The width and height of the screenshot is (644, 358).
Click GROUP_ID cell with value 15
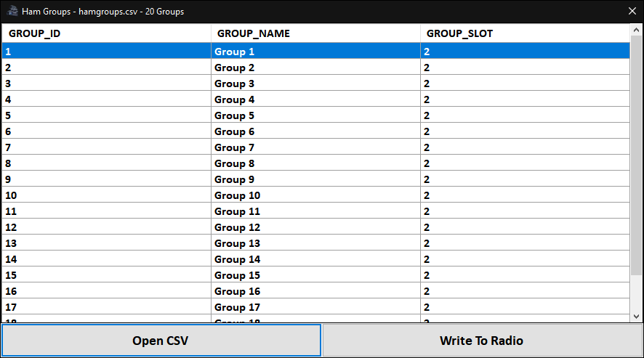point(106,275)
